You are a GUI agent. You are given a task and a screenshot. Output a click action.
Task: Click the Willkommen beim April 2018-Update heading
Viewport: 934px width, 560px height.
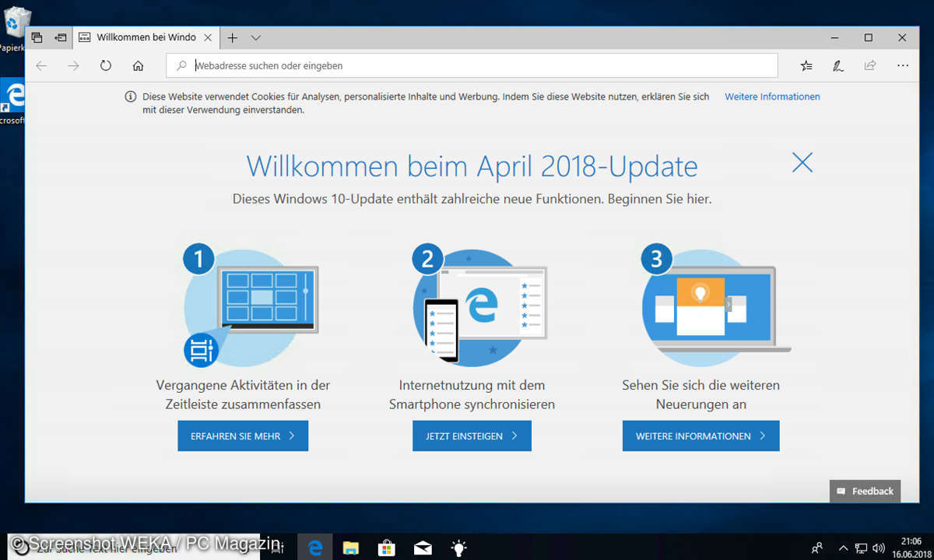(x=472, y=166)
